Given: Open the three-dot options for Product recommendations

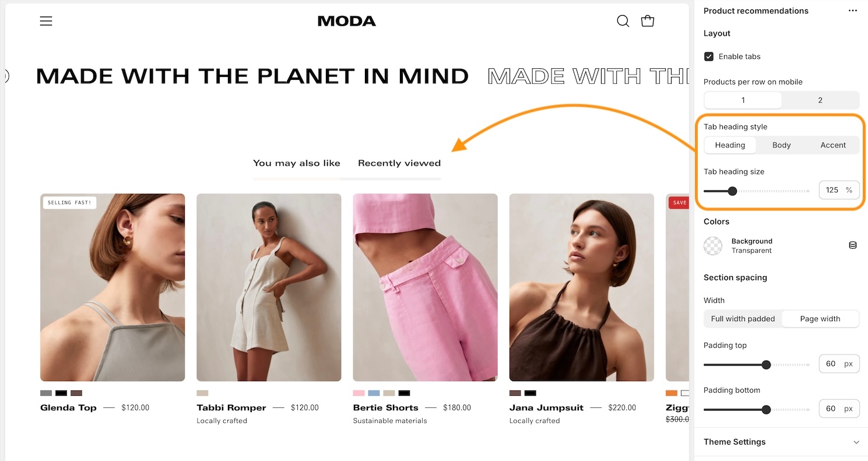Looking at the screenshot, I should pyautogui.click(x=853, y=11).
